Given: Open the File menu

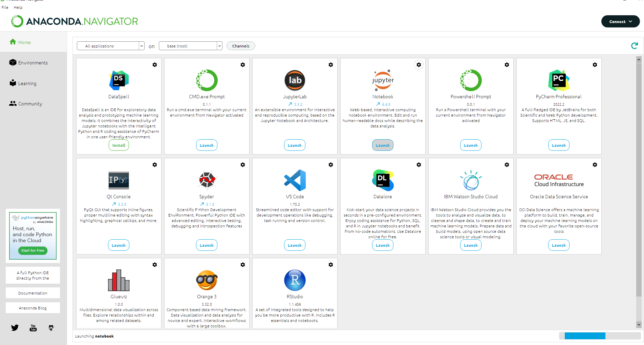Looking at the screenshot, I should 5,7.
